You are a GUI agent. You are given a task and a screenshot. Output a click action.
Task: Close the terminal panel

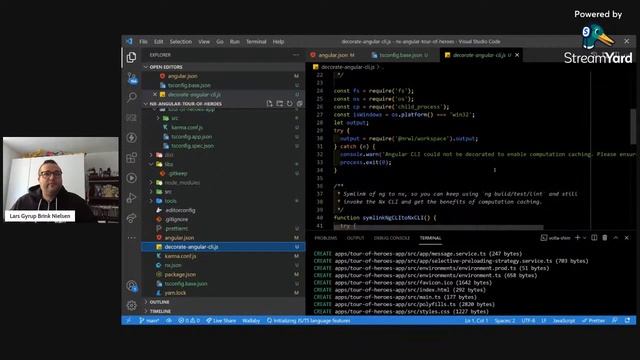click(x=627, y=238)
